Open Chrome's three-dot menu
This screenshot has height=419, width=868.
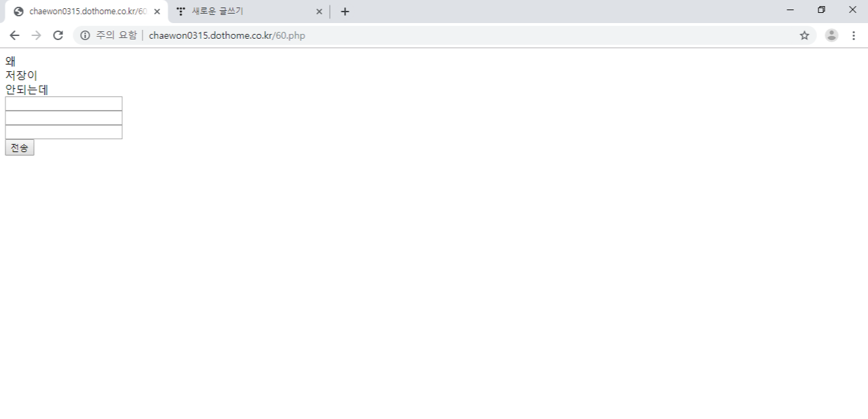point(854,35)
